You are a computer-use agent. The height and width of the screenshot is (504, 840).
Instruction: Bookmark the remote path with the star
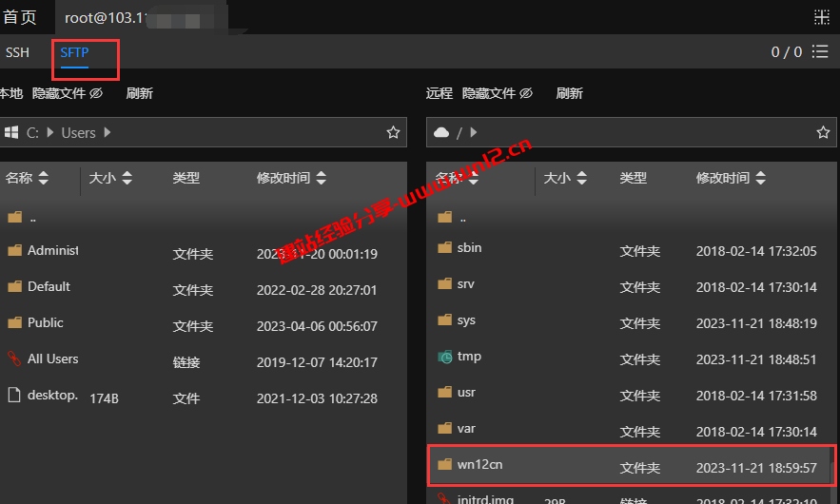point(824,132)
